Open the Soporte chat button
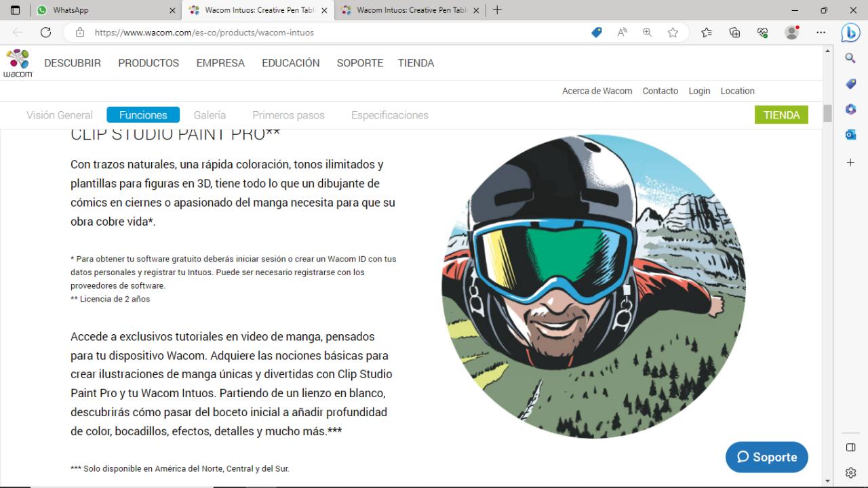Image resolution: width=868 pixels, height=488 pixels. click(767, 457)
